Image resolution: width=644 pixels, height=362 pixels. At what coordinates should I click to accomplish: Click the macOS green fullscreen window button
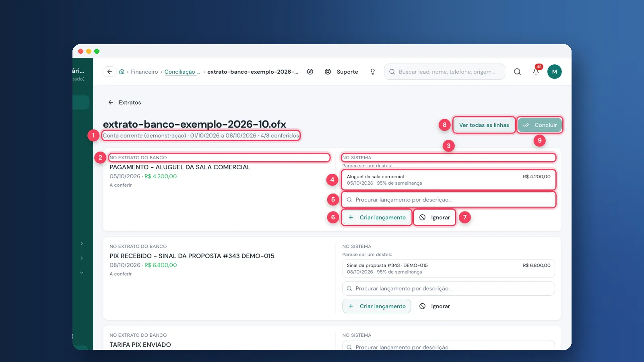[97, 51]
